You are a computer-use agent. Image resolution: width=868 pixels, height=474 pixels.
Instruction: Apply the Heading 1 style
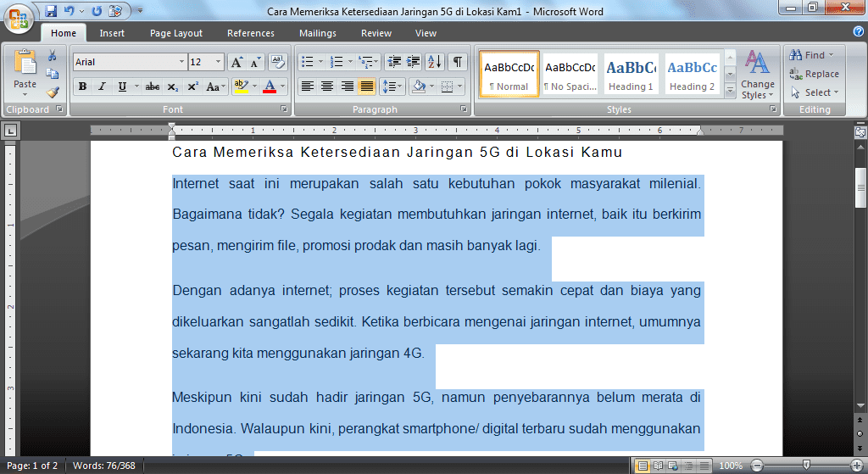pos(631,75)
